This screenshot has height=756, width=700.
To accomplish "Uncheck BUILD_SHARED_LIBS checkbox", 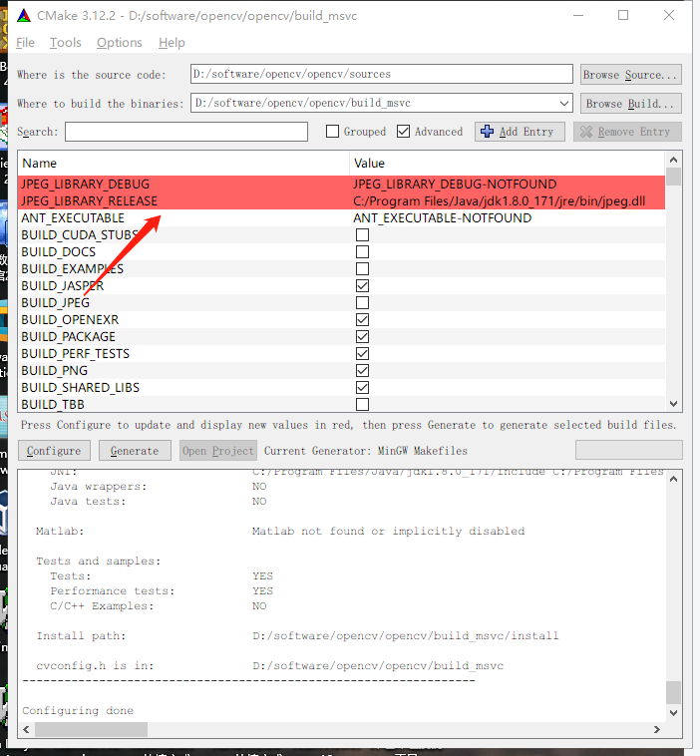I will point(363,388).
